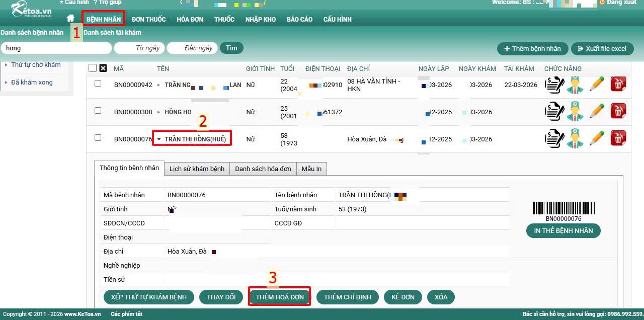
Task: Click invoice icon for patient BN00000076
Action: click(554, 138)
